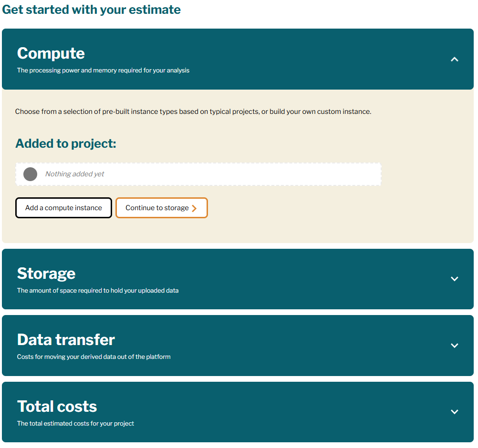Click the Add a compute instance button
Viewport: 478px width, 448px height.
coord(63,208)
